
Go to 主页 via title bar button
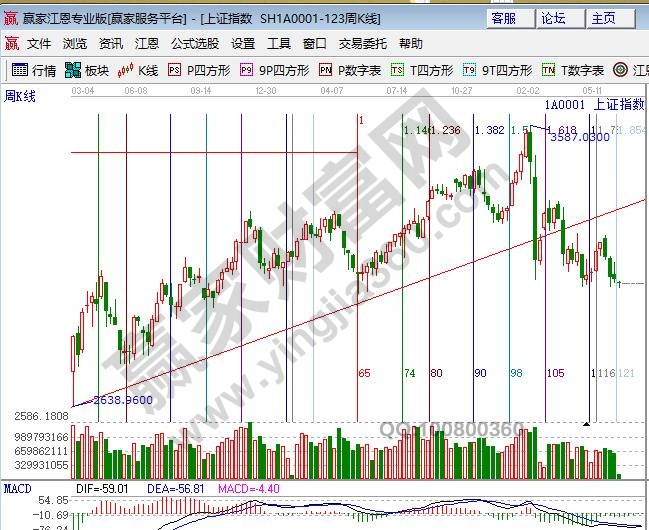pyautogui.click(x=603, y=18)
